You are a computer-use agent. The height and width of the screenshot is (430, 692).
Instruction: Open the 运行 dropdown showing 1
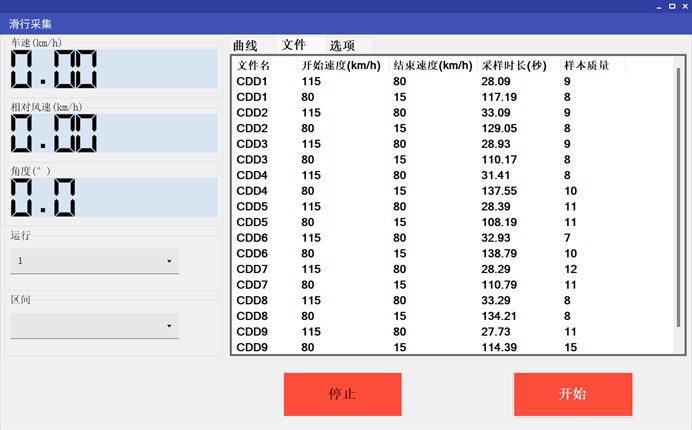point(95,261)
